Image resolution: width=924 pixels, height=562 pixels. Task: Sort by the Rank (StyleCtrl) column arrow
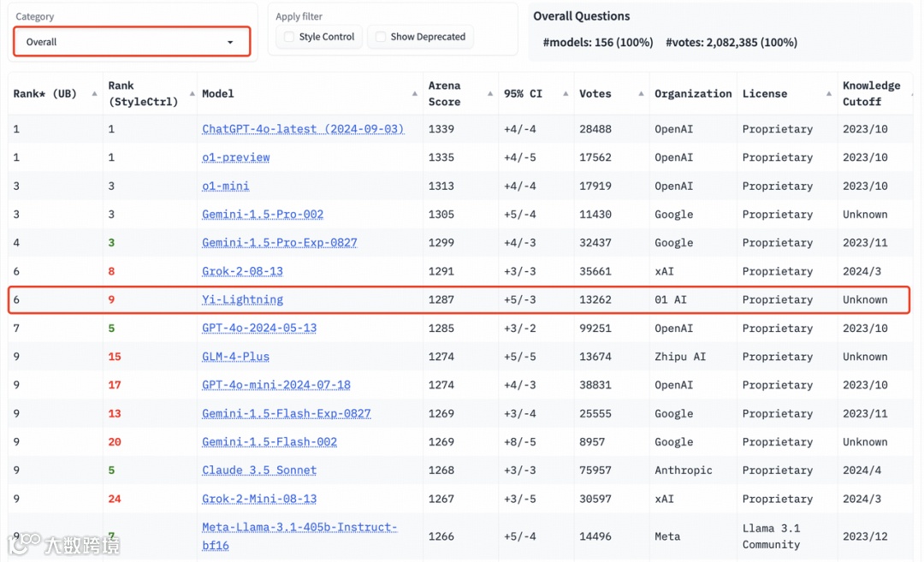pos(192,94)
